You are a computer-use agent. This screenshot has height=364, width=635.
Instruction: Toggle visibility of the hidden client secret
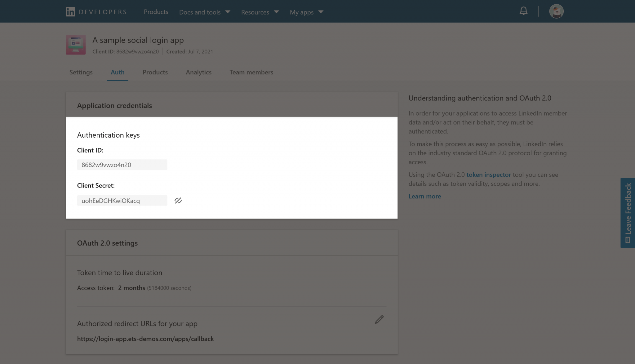pyautogui.click(x=178, y=200)
